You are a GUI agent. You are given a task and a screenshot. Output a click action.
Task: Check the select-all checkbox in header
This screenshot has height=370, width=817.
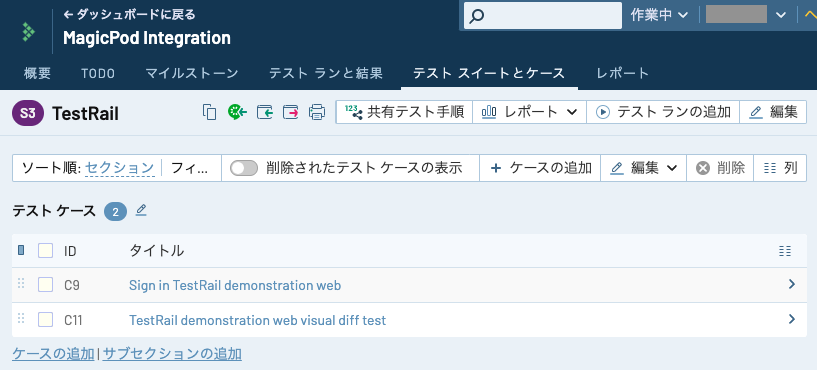(45, 251)
